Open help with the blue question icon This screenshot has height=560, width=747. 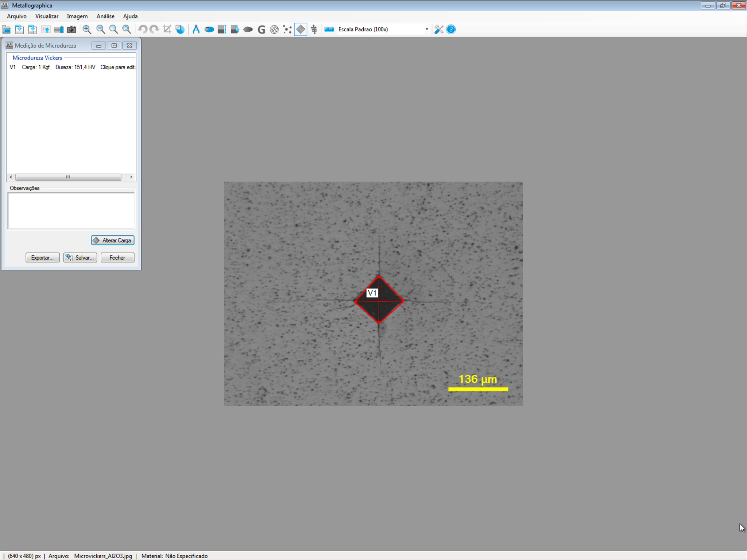451,29
